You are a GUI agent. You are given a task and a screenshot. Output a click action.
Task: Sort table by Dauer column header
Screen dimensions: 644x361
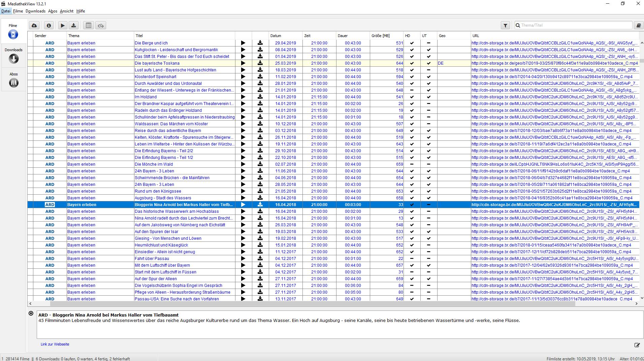353,36
